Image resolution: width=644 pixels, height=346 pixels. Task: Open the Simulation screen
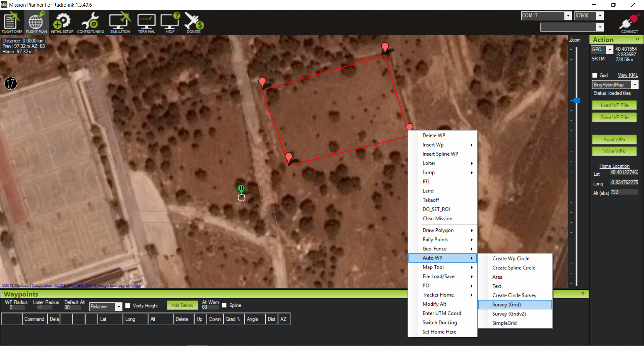pos(120,22)
